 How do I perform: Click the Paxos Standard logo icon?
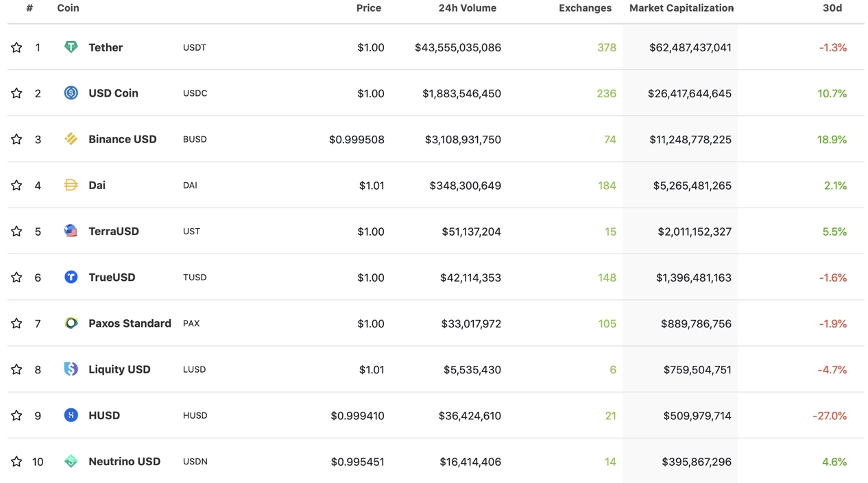coord(71,323)
